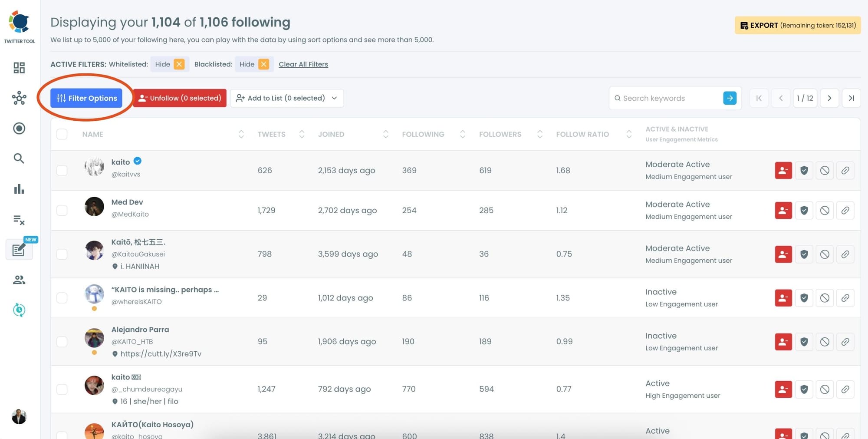Whitelist @kaitvvs using shield icon
The image size is (868, 439).
[x=804, y=171]
